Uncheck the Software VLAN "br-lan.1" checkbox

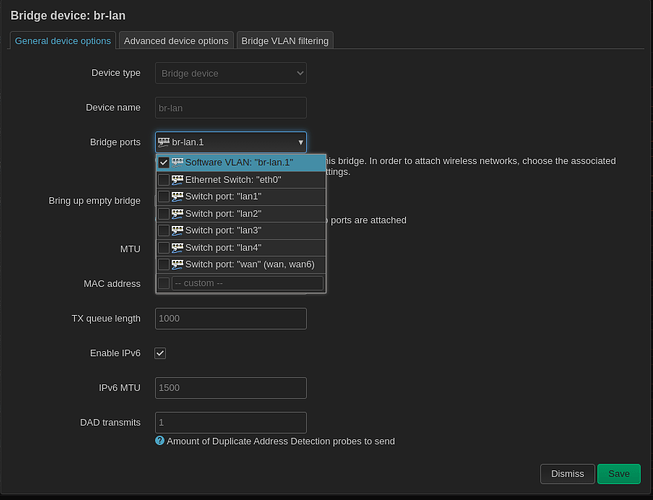164,162
